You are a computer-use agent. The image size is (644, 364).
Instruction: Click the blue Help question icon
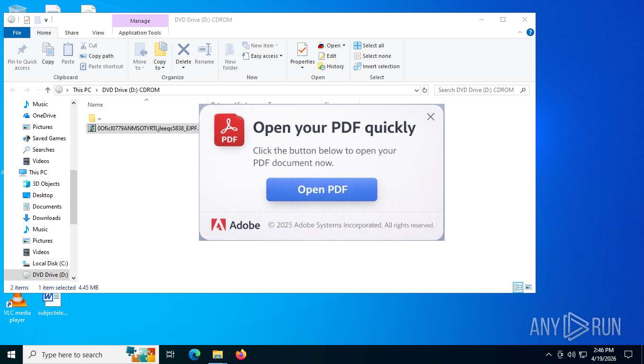(x=530, y=32)
